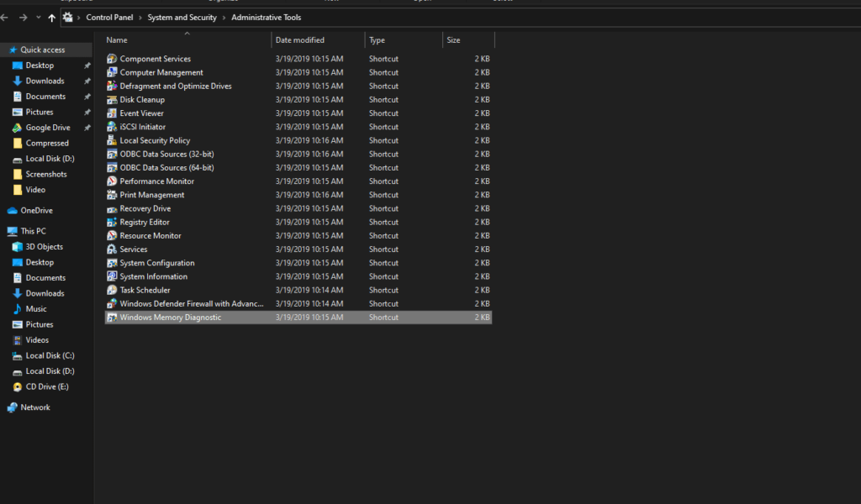Navigate to System and Security breadcrumb
861x504 pixels.
click(182, 18)
